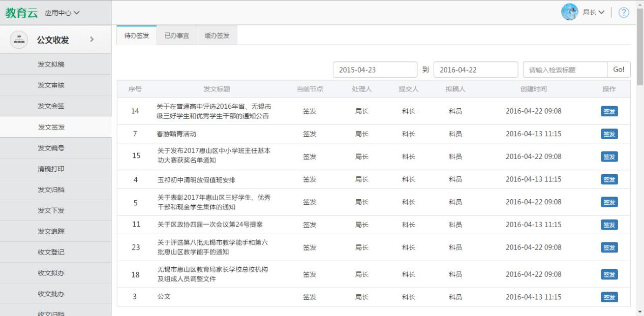The image size is (644, 316).
Task: Click the end date field 2016-04-22
Action: pos(475,70)
